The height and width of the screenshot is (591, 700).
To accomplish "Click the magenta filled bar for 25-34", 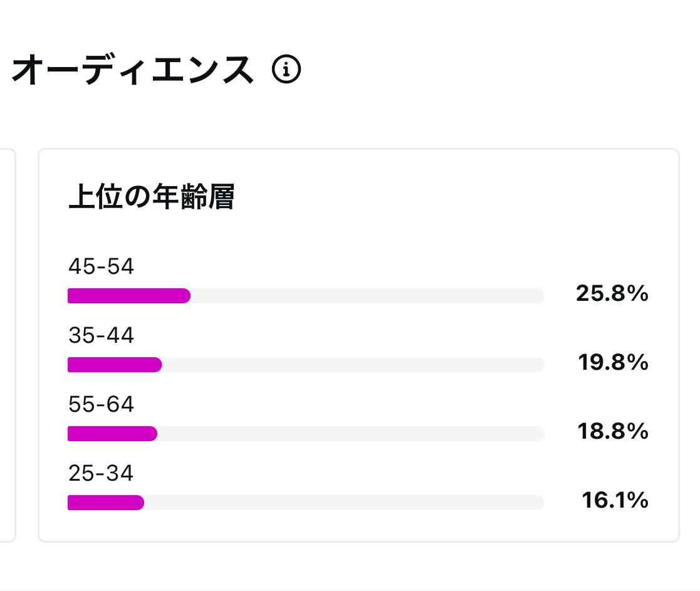I will [x=106, y=503].
